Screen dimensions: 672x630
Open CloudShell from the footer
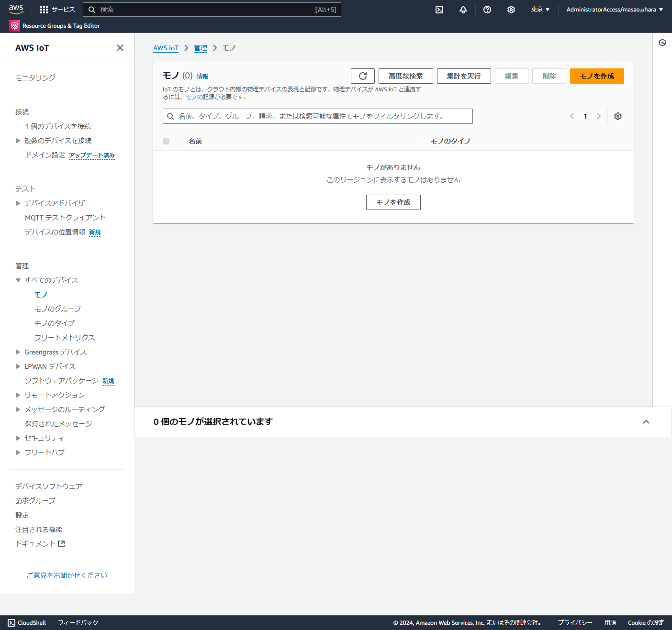[x=27, y=623]
